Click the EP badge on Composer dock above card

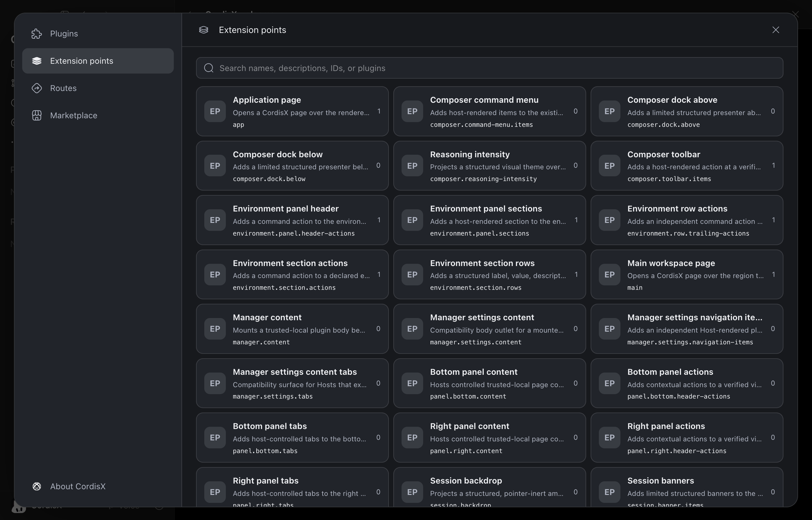[609, 111]
